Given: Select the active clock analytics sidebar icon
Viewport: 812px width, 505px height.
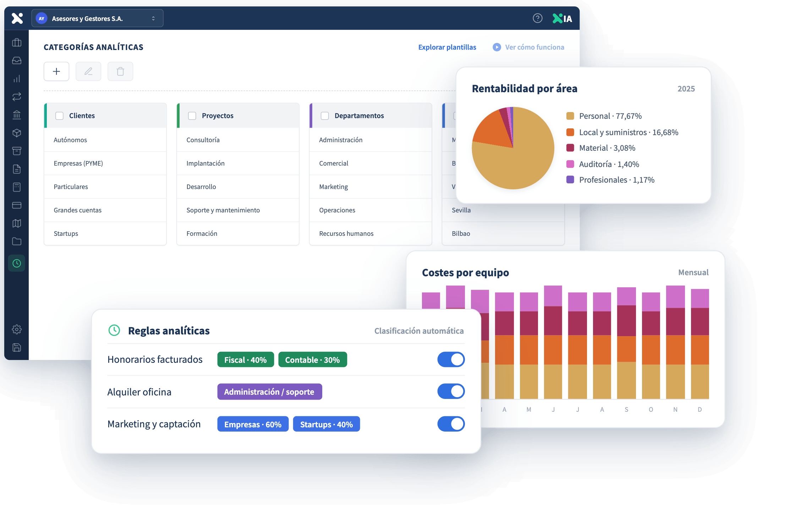Looking at the screenshot, I should point(17,263).
